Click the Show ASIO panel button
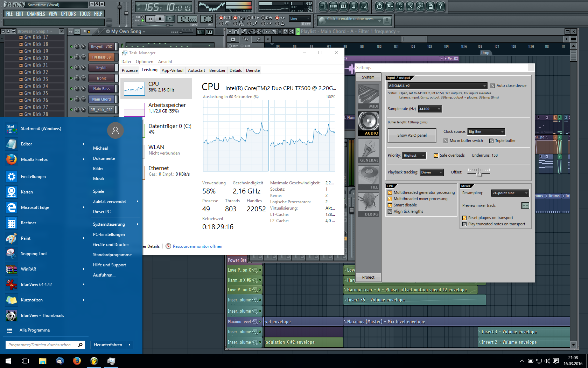The height and width of the screenshot is (368, 588). pyautogui.click(x=412, y=136)
